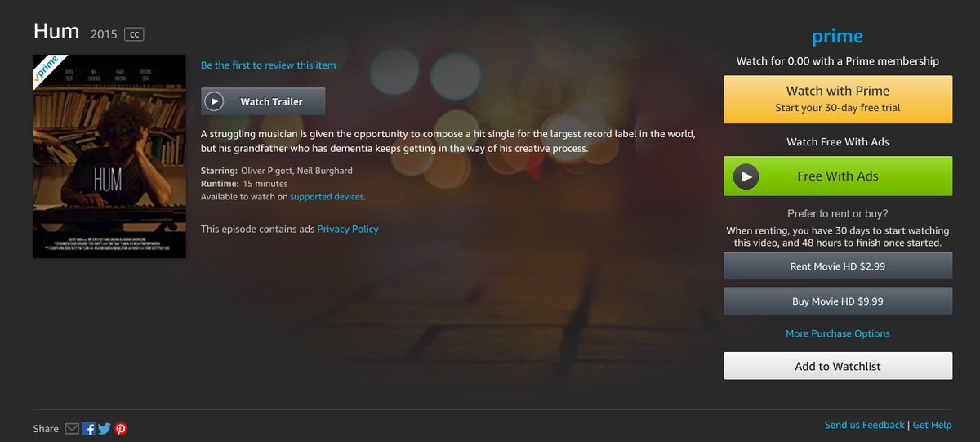Click the play icon on Free With Ads

(x=746, y=176)
